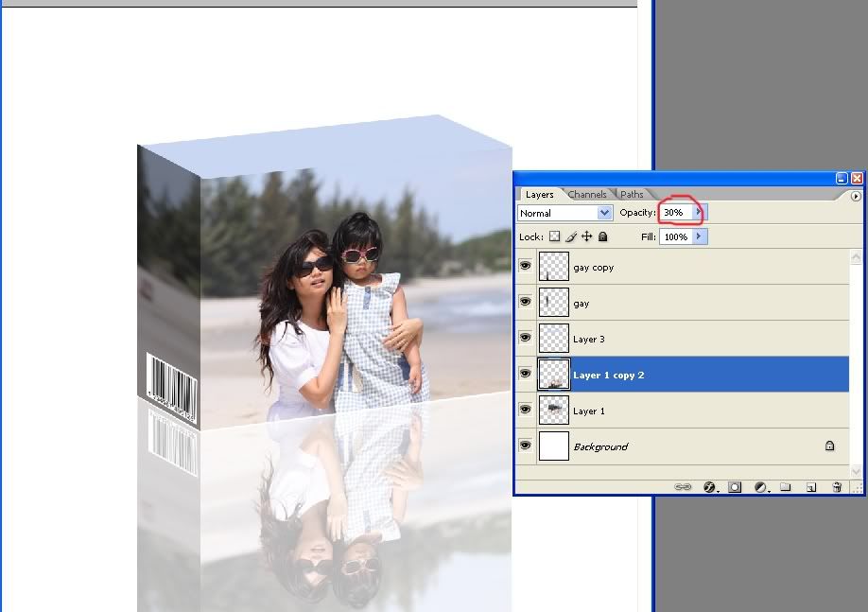Switch to the Paths tab
This screenshot has height=612, width=868.
click(x=632, y=195)
